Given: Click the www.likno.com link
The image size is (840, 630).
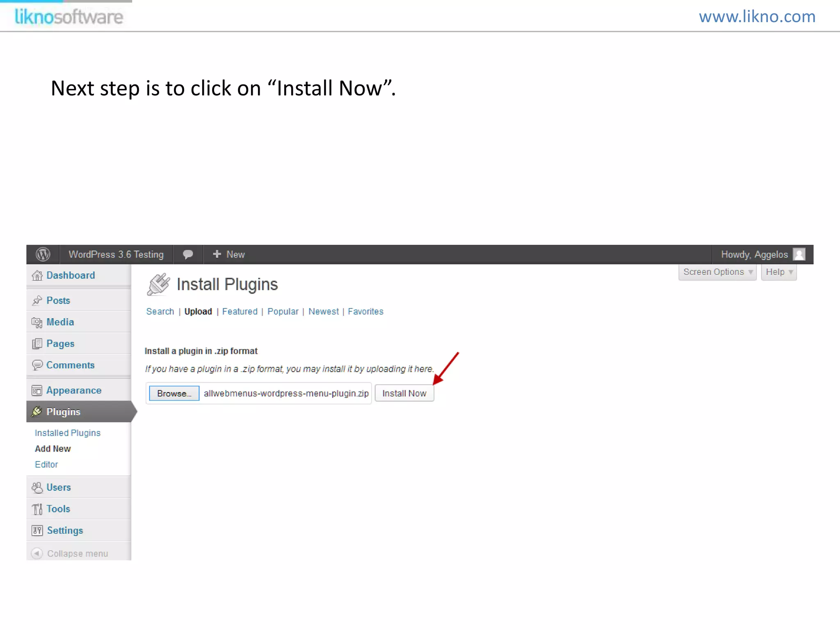Looking at the screenshot, I should pyautogui.click(x=757, y=16).
